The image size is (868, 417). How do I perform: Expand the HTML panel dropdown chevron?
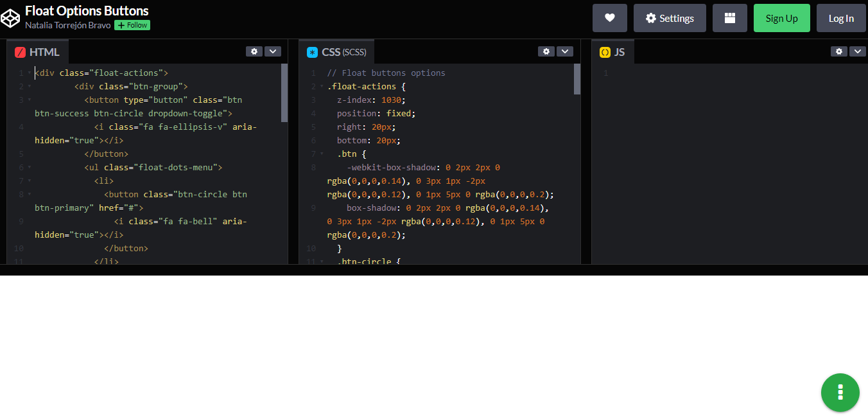[x=273, y=51]
